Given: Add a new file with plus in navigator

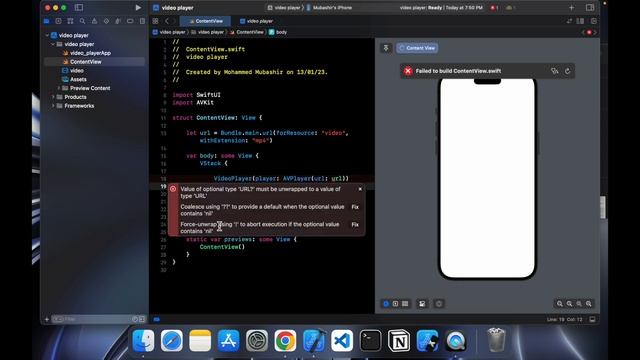Looking at the screenshot, I should [x=47, y=319].
